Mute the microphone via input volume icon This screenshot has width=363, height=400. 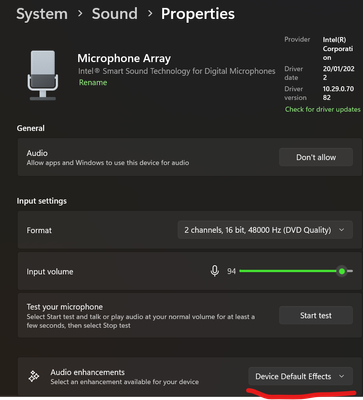click(215, 271)
